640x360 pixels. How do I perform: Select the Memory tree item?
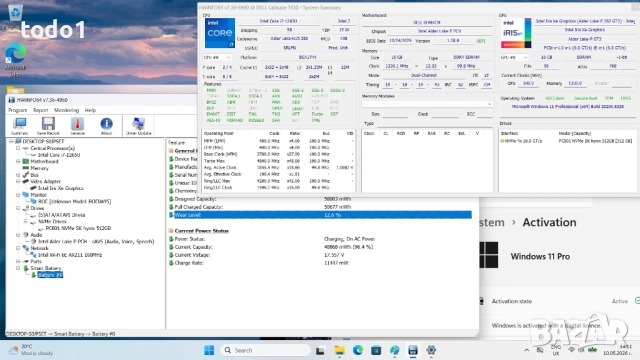click(39, 168)
